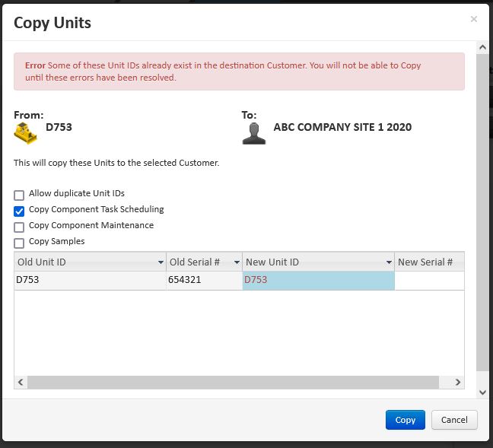Image resolution: width=493 pixels, height=448 pixels.
Task: Edit the highlighted New Unit ID cell D753
Action: [318, 280]
